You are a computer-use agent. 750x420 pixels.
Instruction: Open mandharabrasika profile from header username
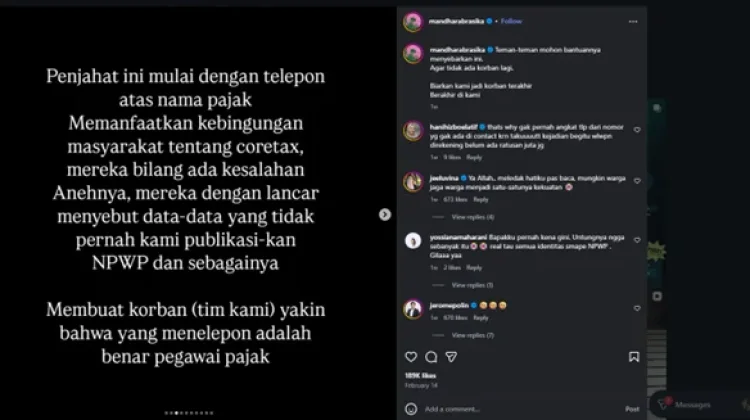pos(456,21)
